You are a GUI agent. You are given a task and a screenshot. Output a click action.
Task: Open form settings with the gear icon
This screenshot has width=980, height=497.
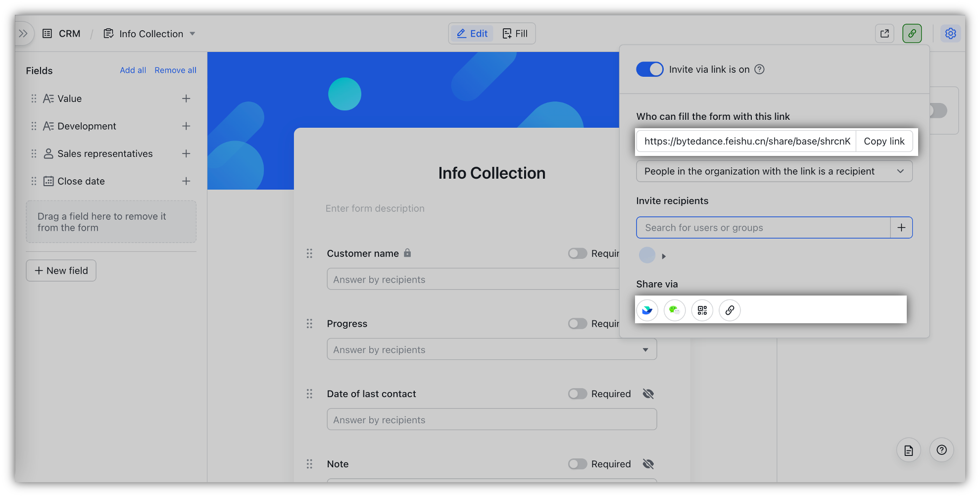pyautogui.click(x=950, y=33)
